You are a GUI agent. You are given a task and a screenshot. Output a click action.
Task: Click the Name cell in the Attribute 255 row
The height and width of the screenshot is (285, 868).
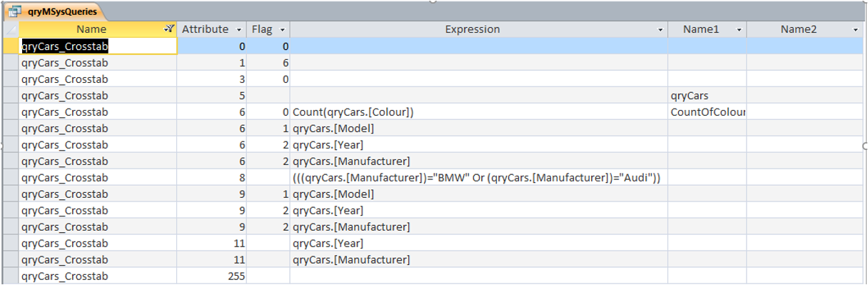click(x=98, y=276)
